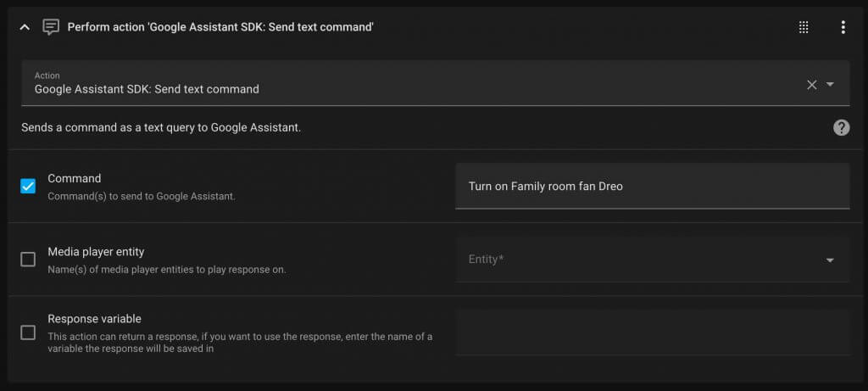Click the 'Command' field label
Image resolution: width=868 pixels, height=391 pixels.
click(75, 178)
